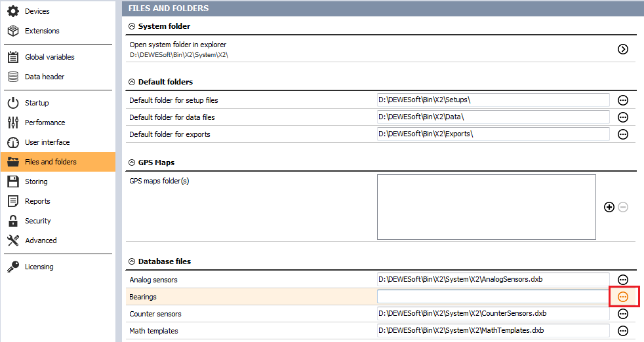Viewport: 644px width, 342px height.
Task: Collapse the Database files section
Action: [132, 261]
